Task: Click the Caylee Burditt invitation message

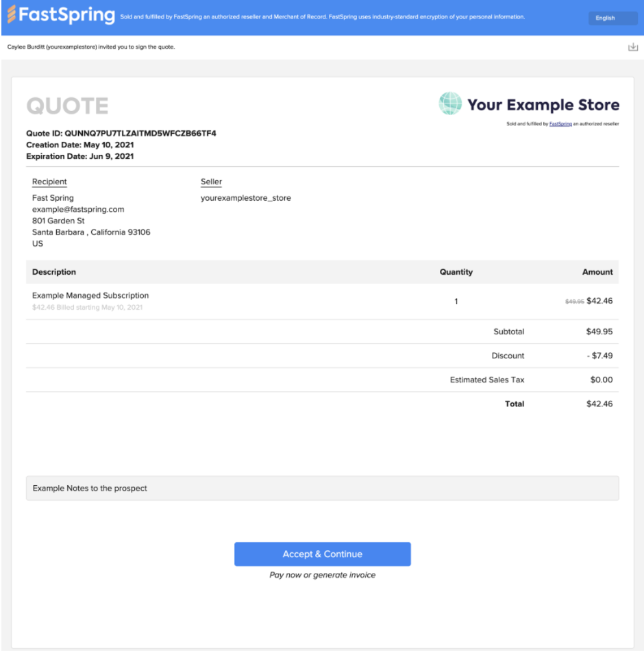Action: point(91,47)
